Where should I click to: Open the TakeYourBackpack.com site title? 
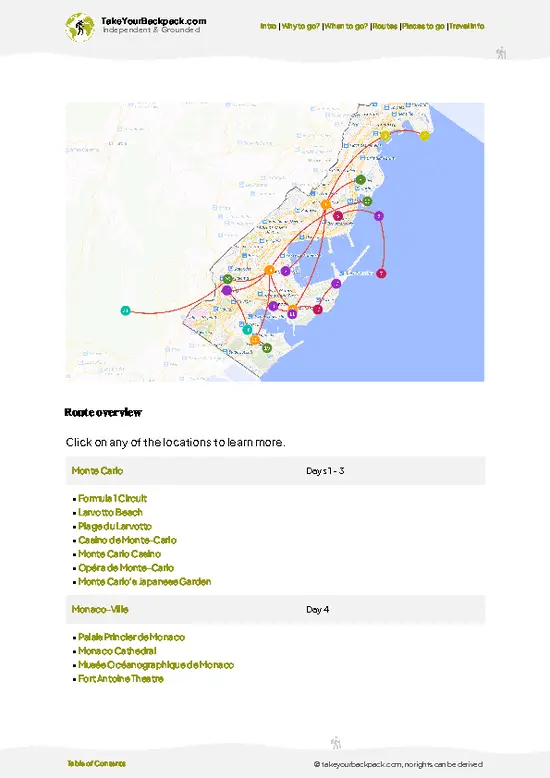(153, 21)
